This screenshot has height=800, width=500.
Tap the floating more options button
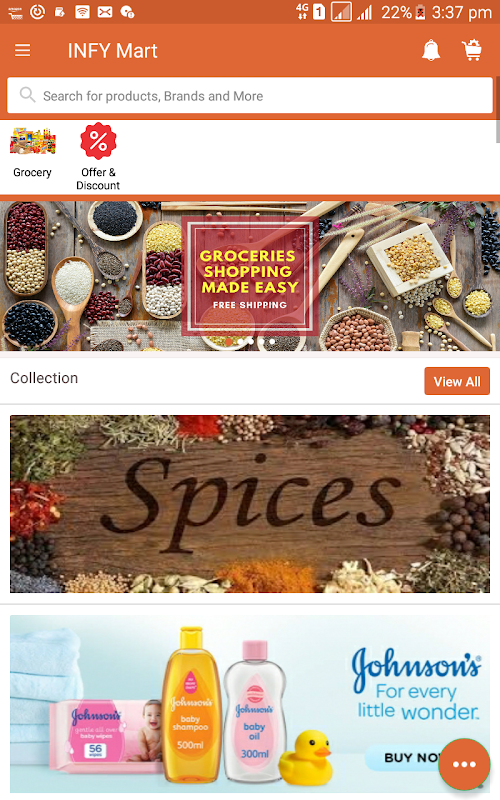[464, 764]
